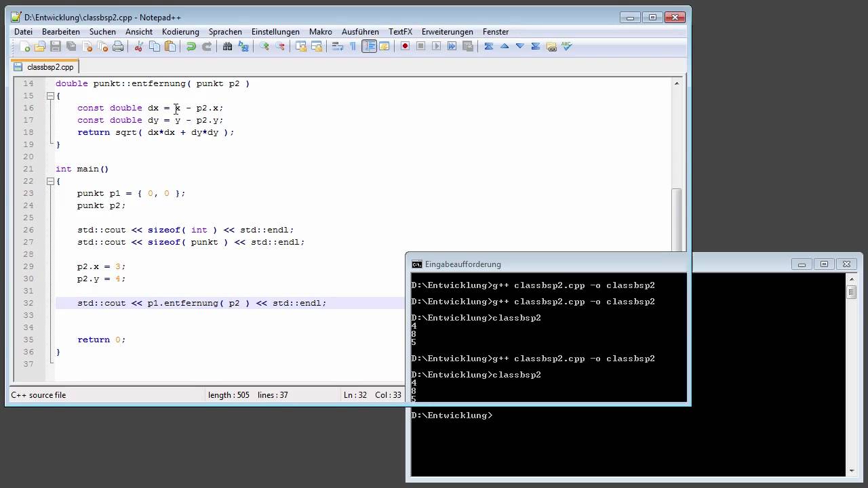Screen dimensions: 868x488
Task: Click the Stop recording macro icon
Action: [420, 46]
